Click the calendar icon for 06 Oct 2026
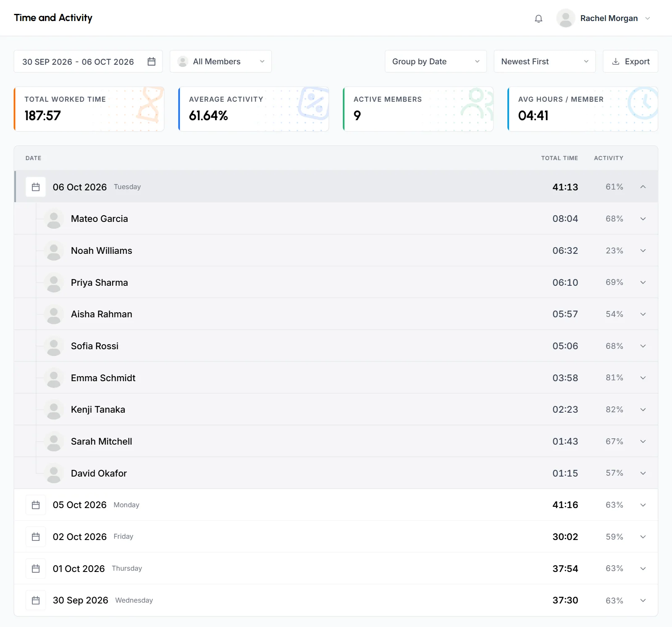 click(x=36, y=187)
